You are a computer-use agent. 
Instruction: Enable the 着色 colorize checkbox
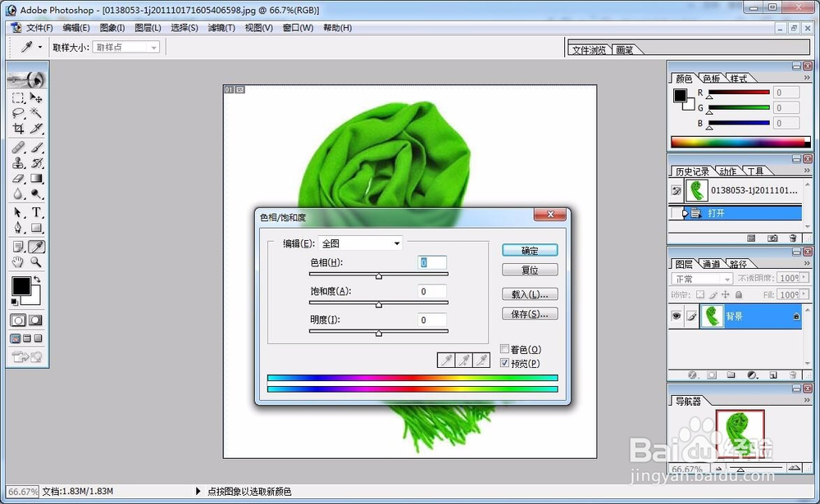[x=505, y=348]
